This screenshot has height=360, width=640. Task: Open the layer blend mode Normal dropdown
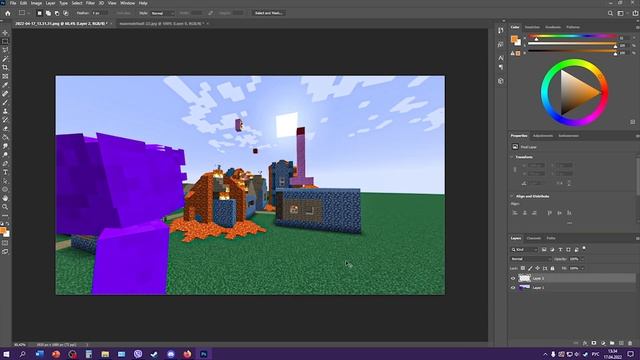pyautogui.click(x=531, y=259)
